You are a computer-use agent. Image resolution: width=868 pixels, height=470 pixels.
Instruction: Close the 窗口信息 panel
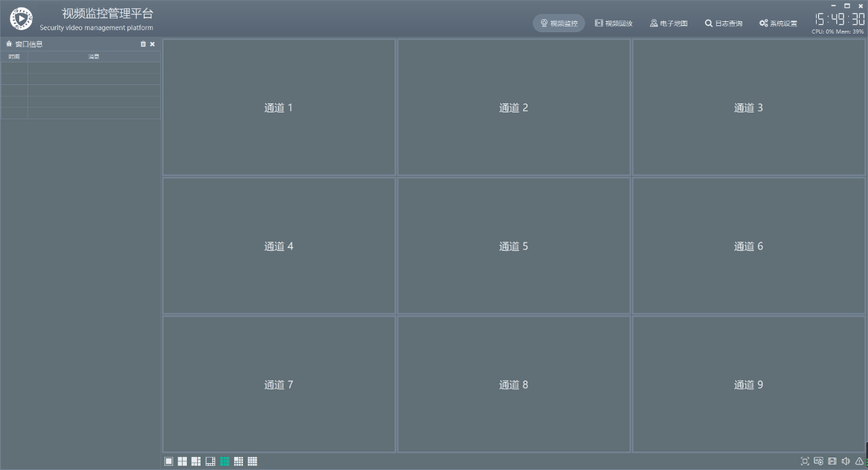(153, 44)
